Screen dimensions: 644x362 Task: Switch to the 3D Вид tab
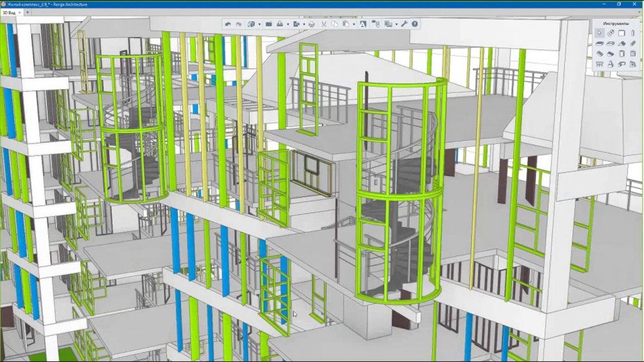8,12
